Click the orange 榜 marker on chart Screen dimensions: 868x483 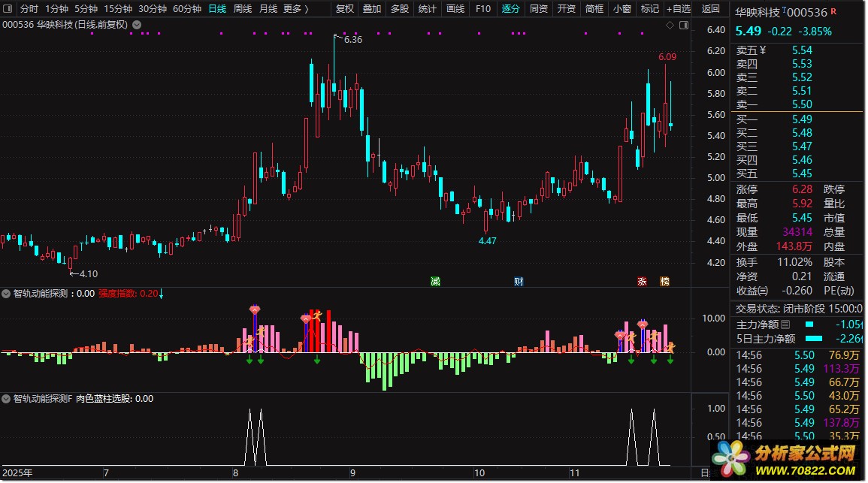(x=665, y=282)
